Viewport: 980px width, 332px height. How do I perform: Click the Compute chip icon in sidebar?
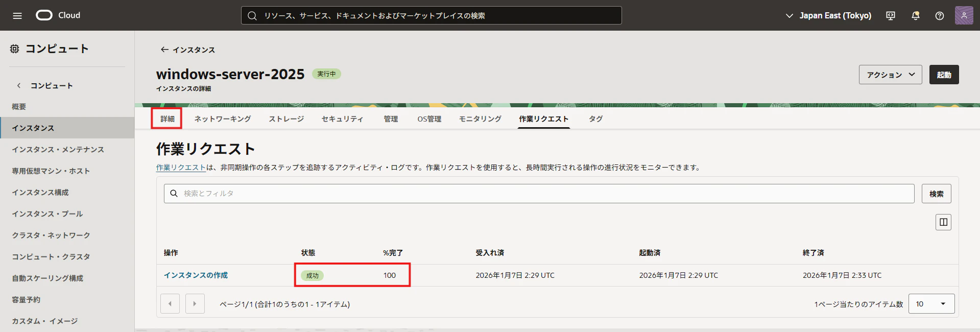[x=15, y=49]
